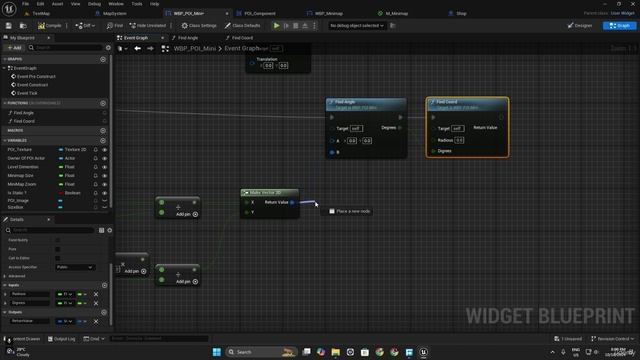Open the Diff dropdown
Screen dimensions: 640x360
85,26
